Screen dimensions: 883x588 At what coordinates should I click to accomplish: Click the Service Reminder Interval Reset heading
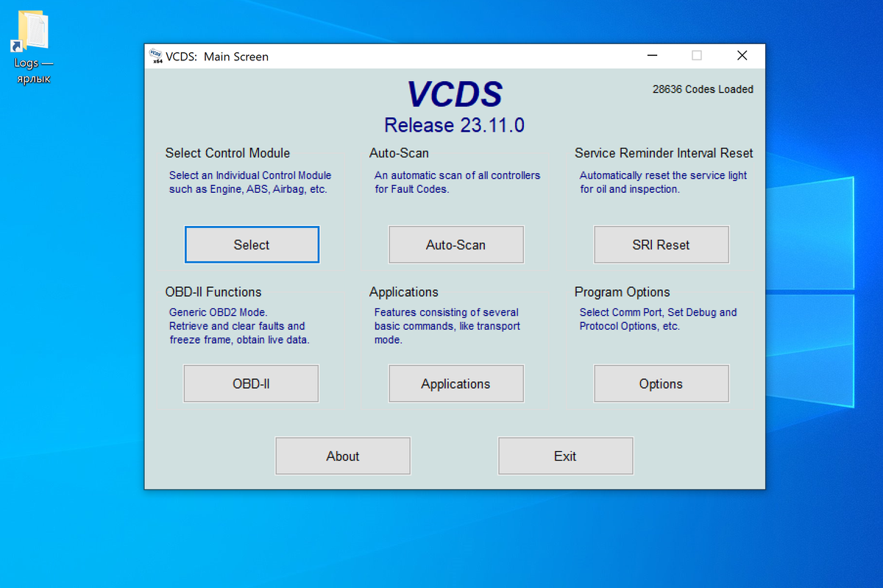664,153
